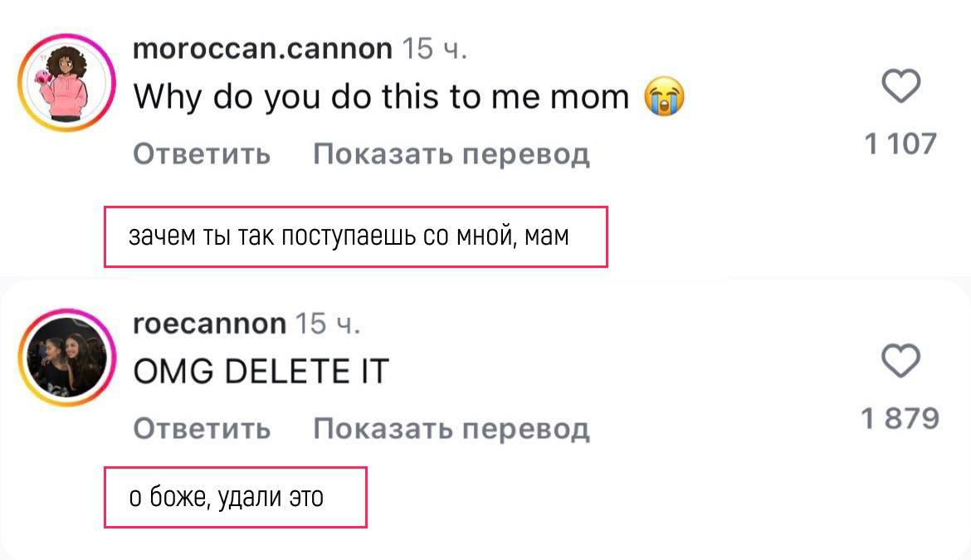This screenshot has width=971, height=560.
Task: Click the 15 ч. timestamp beside roecannon
Action: pyautogui.click(x=328, y=324)
